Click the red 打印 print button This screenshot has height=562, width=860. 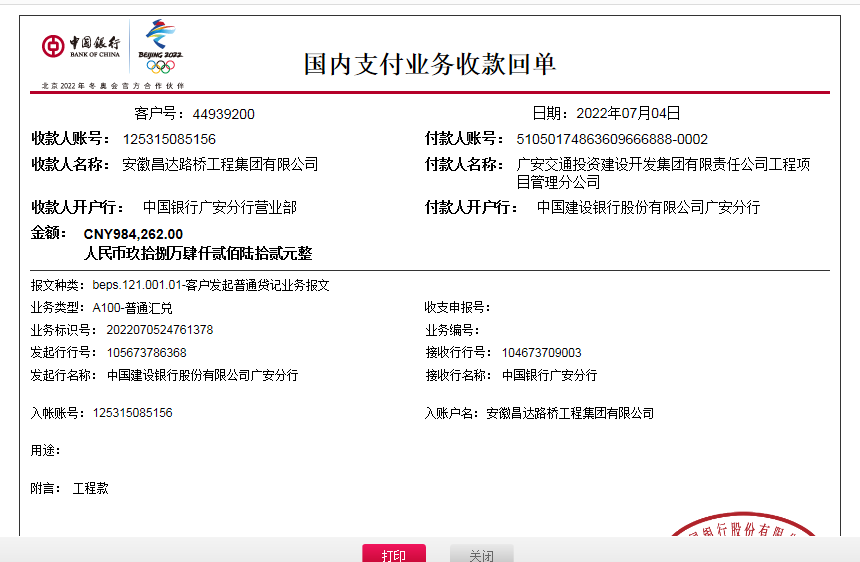tap(393, 554)
